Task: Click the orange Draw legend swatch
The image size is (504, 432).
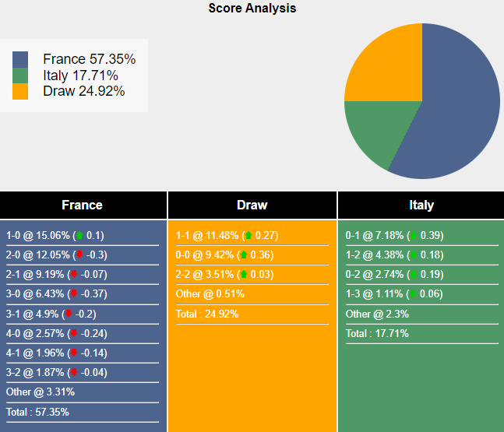Action: click(20, 91)
